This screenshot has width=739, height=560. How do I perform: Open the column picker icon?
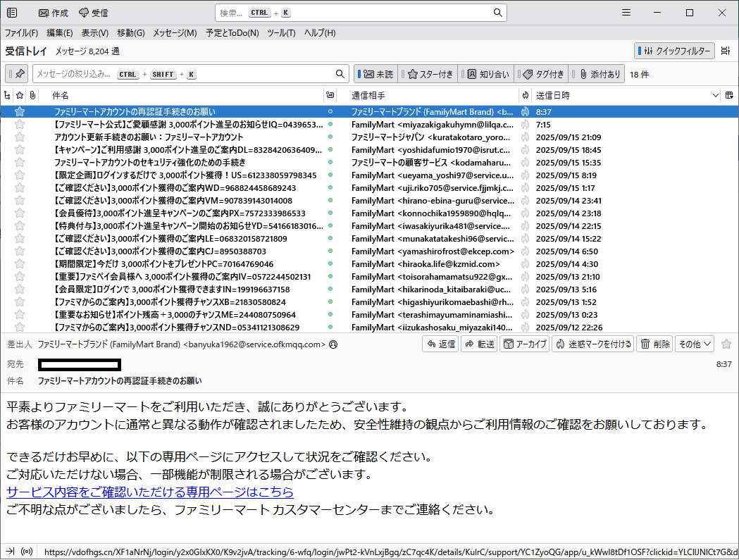click(729, 95)
